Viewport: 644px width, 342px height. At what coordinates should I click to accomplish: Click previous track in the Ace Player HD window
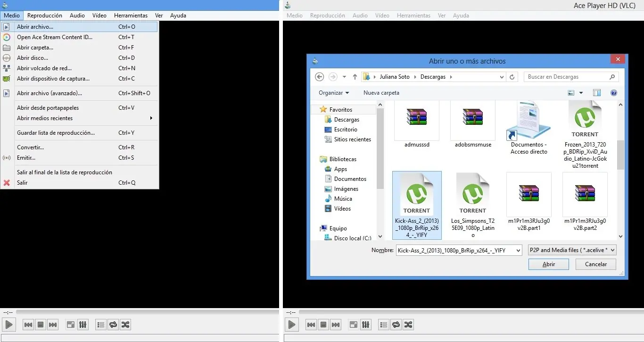click(x=311, y=325)
